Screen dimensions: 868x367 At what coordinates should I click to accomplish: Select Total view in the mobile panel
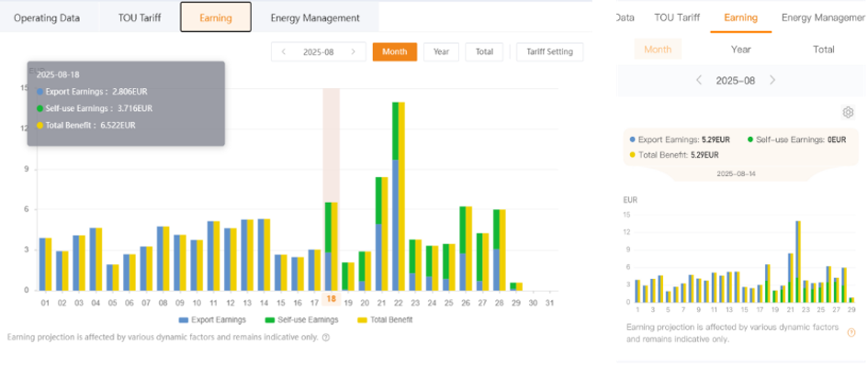click(823, 50)
